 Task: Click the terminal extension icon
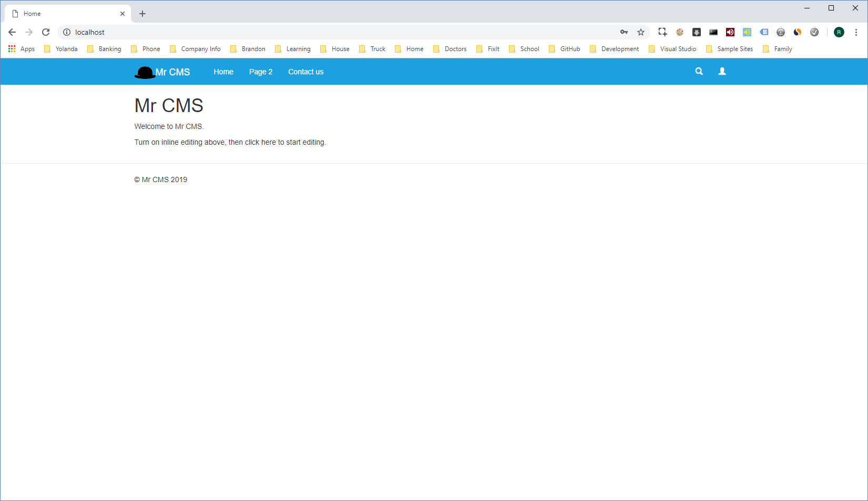(x=713, y=32)
